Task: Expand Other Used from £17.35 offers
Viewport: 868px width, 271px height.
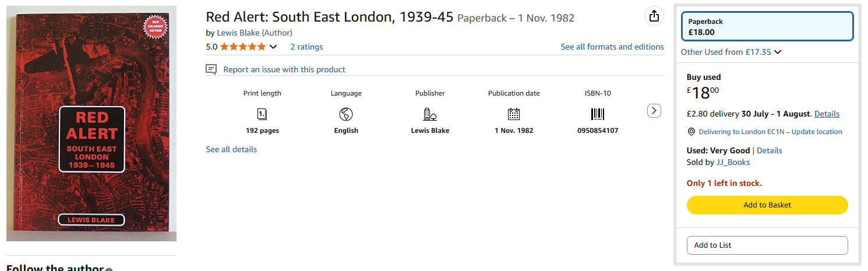Action: pyautogui.click(x=731, y=52)
